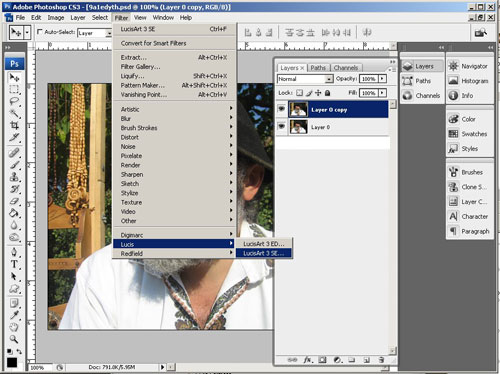The height and width of the screenshot is (374, 500).
Task: Open Styles panel button
Action: (469, 149)
